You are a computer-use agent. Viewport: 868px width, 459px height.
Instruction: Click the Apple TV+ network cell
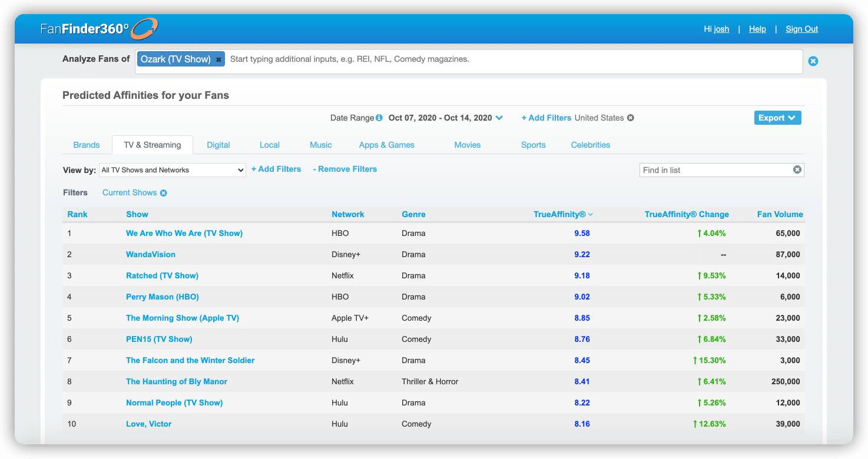coord(350,318)
